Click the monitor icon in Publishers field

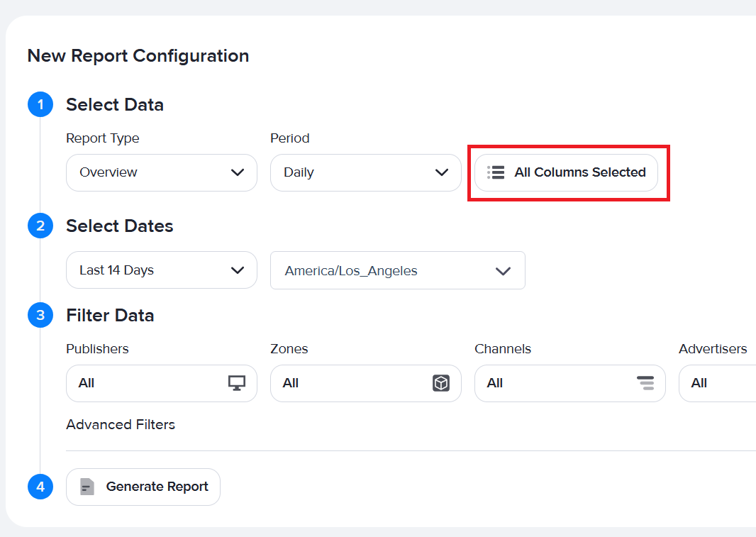236,383
